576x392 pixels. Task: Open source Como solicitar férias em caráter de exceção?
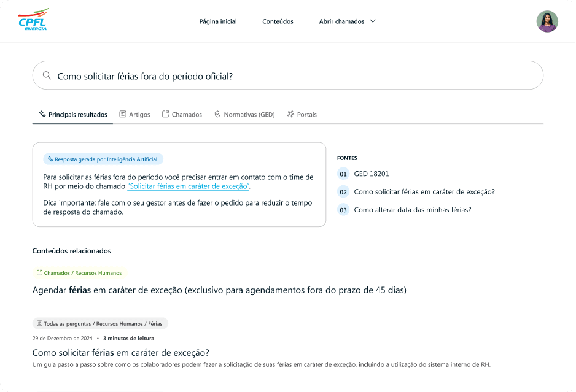(424, 192)
